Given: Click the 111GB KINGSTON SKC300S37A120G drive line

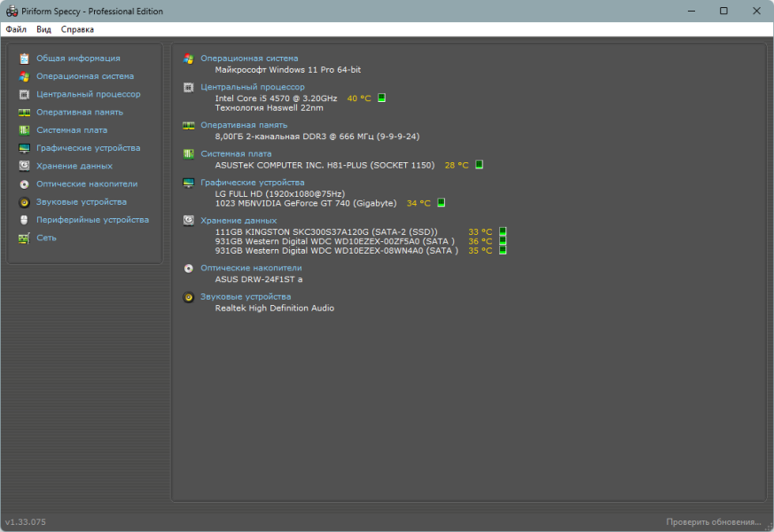Looking at the screenshot, I should [326, 231].
